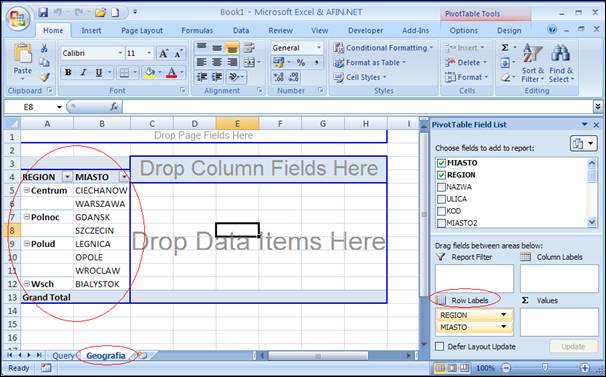This screenshot has width=606, height=377.
Task: Open Find & Select binoculars tool
Action: tap(561, 63)
